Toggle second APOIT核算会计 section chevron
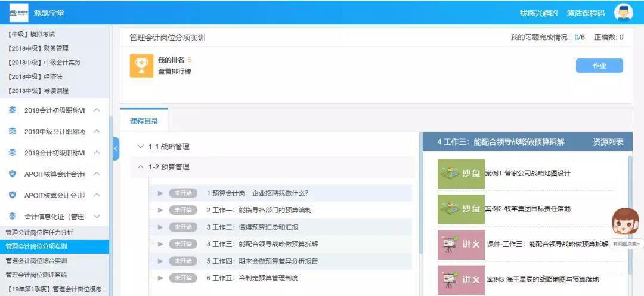The image size is (644, 296). (97, 195)
